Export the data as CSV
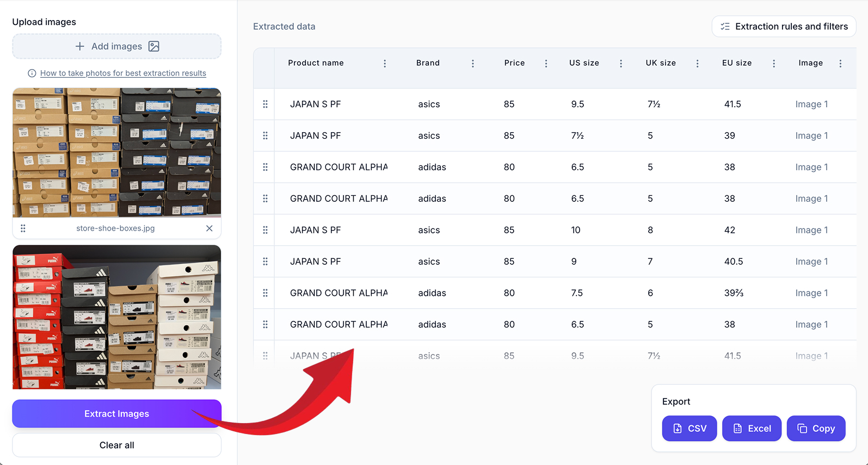 [x=690, y=429]
